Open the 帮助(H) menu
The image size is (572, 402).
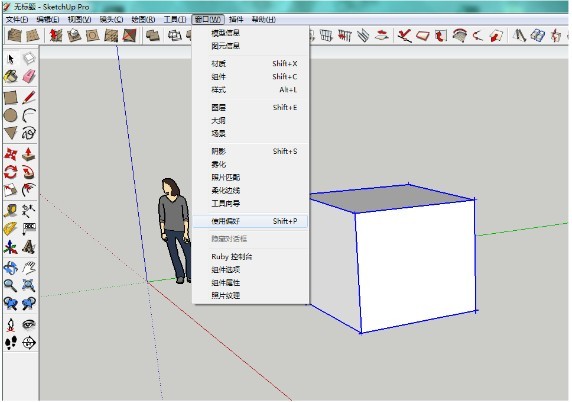263,19
